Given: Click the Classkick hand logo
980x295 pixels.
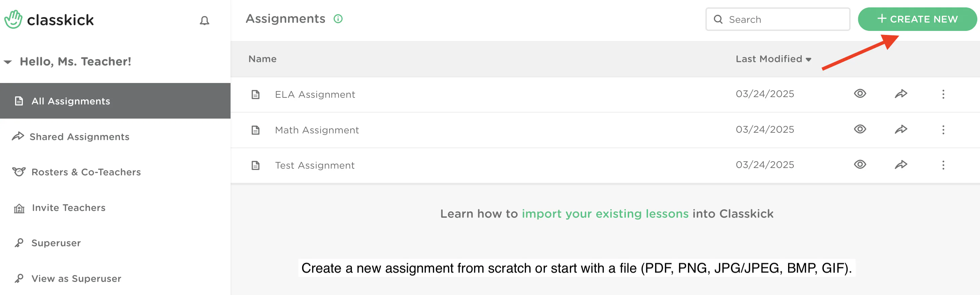Looking at the screenshot, I should click(x=13, y=19).
